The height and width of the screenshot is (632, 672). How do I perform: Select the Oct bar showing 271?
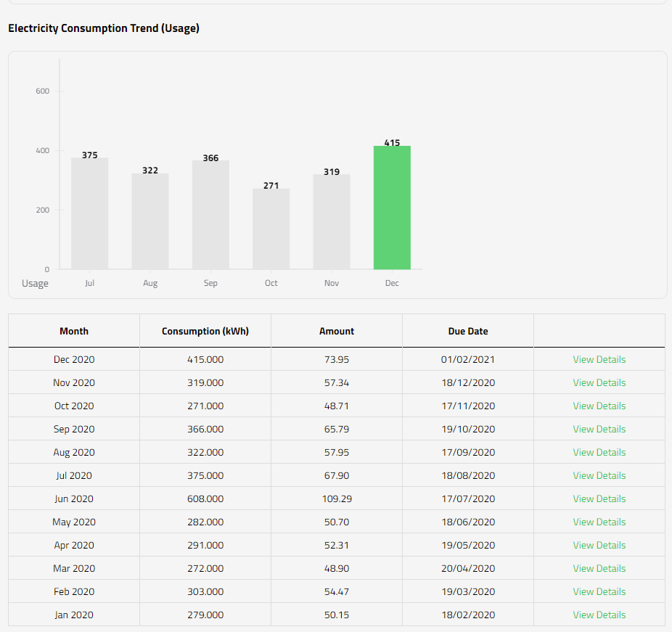(271, 229)
